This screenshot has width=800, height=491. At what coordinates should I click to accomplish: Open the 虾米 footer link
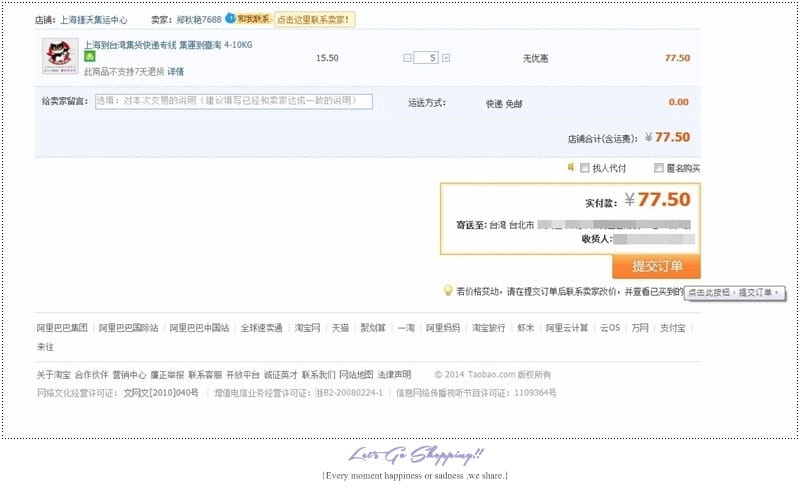526,328
